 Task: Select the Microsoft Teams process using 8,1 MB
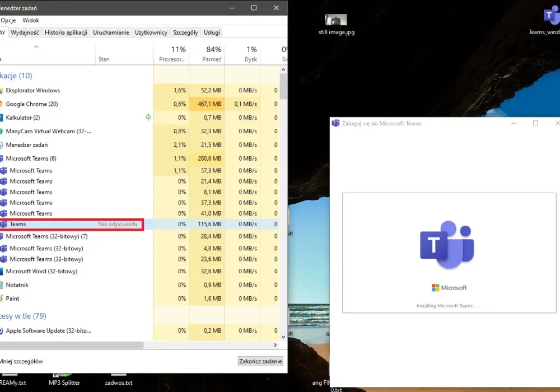point(139,192)
